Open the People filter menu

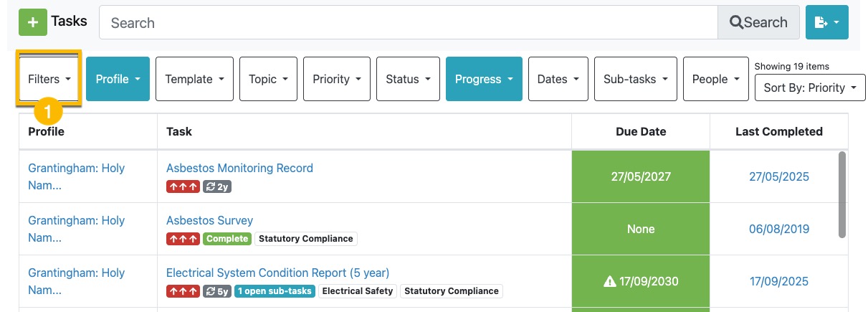[715, 79]
